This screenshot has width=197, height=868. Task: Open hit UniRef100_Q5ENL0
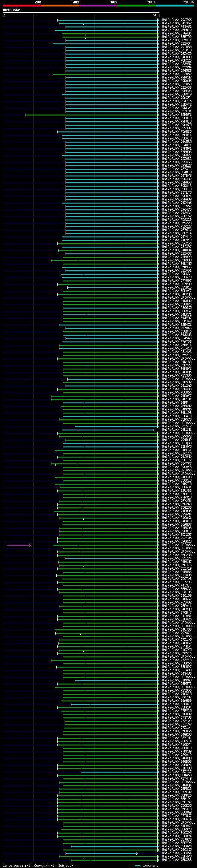[176, 30]
